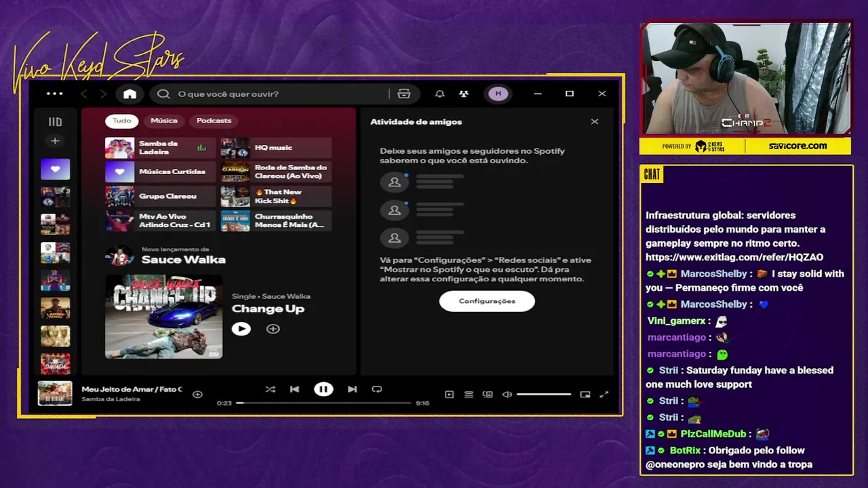Mute the volume

507,394
